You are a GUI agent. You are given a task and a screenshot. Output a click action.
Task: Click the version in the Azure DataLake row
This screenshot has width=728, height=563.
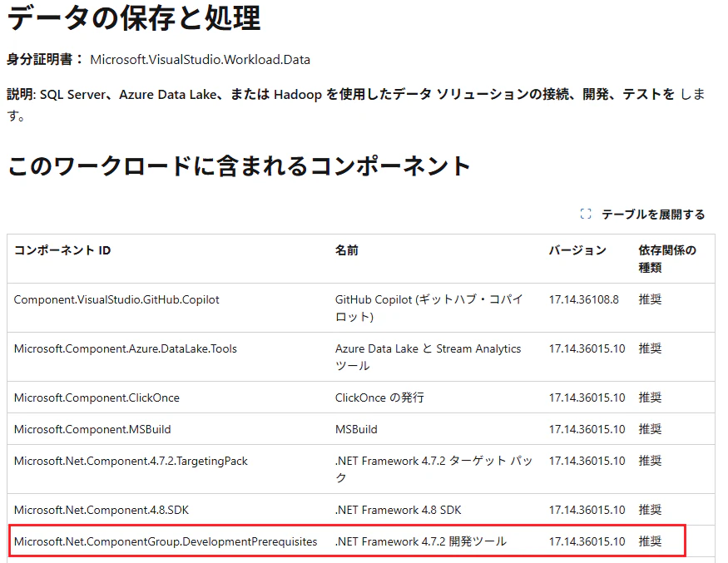point(587,349)
